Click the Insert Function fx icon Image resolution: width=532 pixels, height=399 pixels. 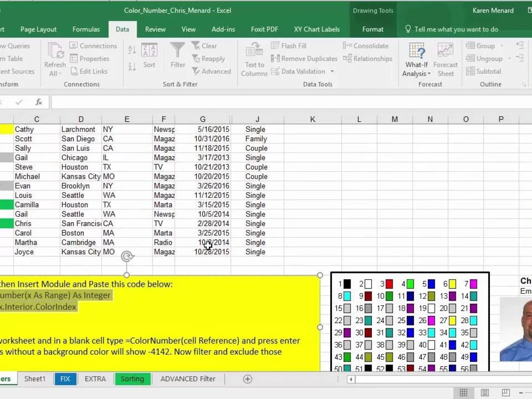39,102
